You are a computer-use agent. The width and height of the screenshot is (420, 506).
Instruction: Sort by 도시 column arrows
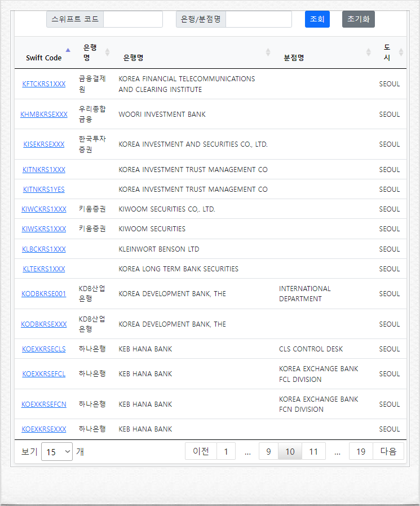tap(401, 52)
